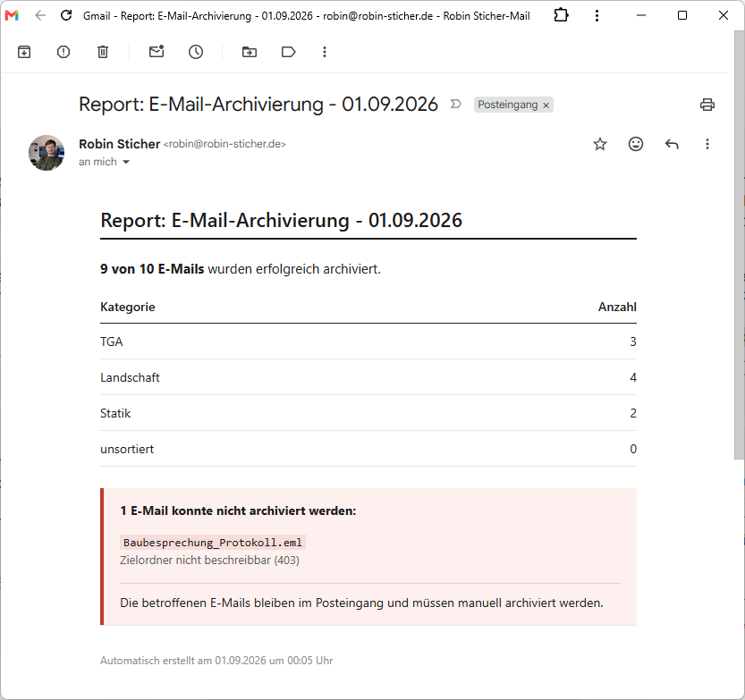Open the labels icon
This screenshot has width=745, height=700.
point(288,52)
